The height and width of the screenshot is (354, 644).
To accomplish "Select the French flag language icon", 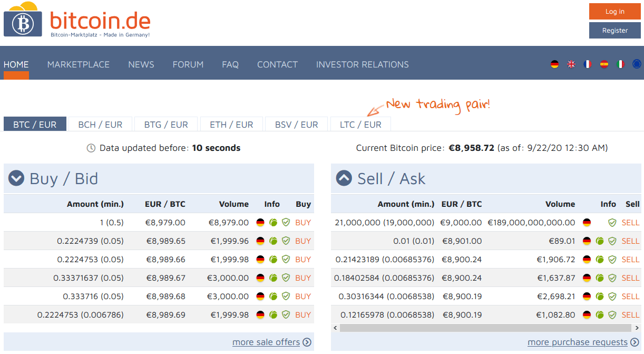I will [x=588, y=64].
